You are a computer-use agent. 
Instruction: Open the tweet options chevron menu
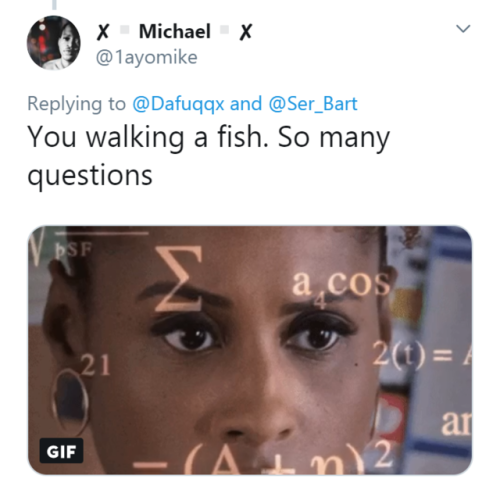click(x=463, y=29)
